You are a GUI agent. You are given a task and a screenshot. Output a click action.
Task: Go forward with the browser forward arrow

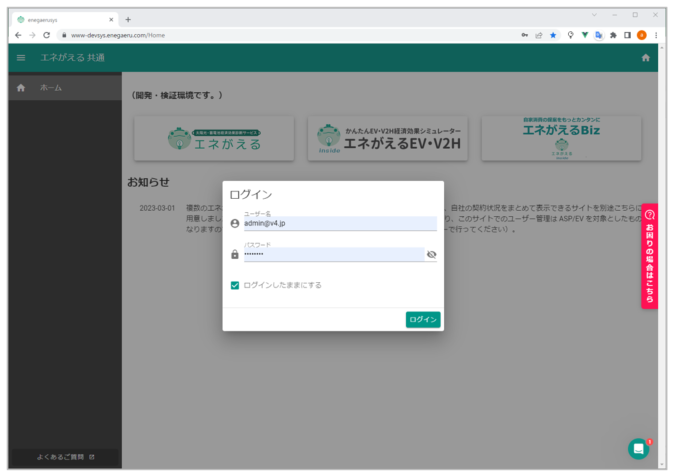(32, 35)
